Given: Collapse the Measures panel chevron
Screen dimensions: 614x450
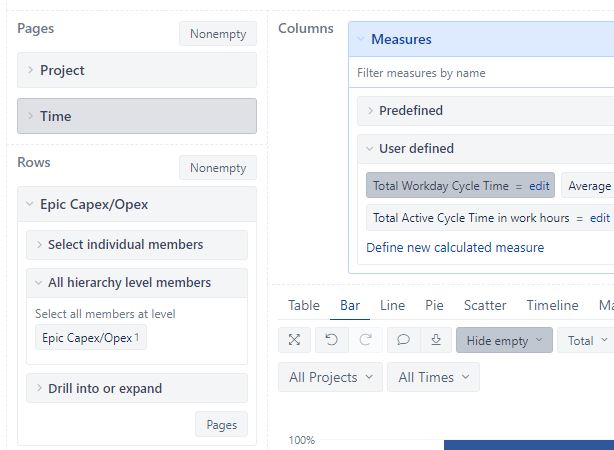Looking at the screenshot, I should (361, 39).
